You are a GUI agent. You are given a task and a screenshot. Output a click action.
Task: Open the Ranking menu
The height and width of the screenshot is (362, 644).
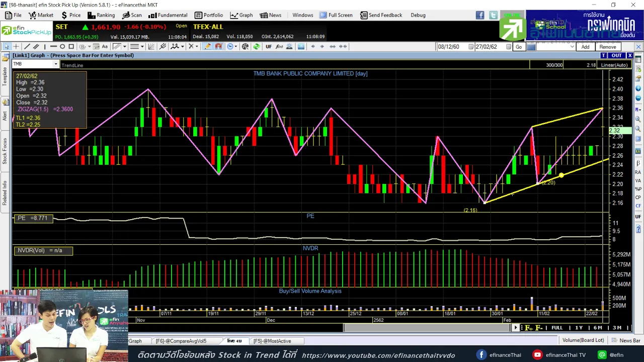point(101,15)
